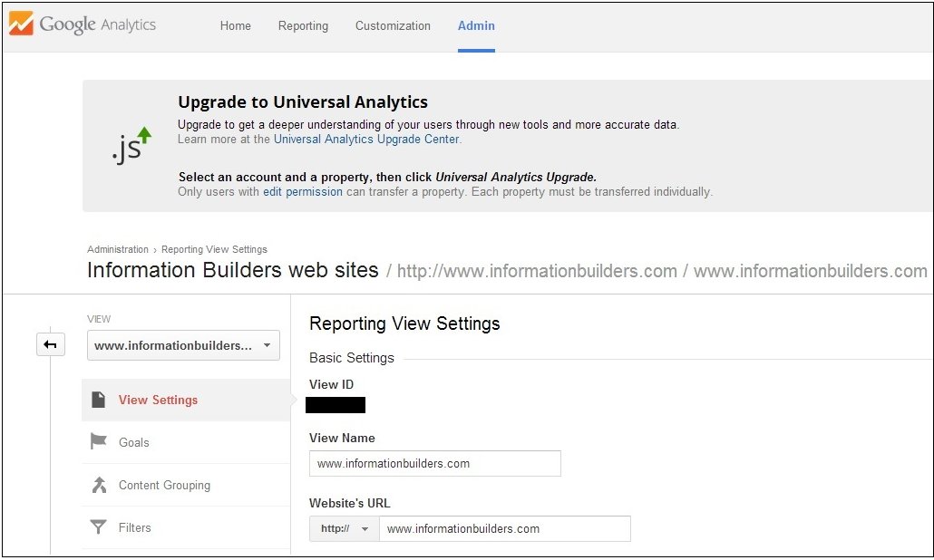Click the http://www.informationbuilders.com property text in title
This screenshot has height=560, width=934.
(537, 271)
